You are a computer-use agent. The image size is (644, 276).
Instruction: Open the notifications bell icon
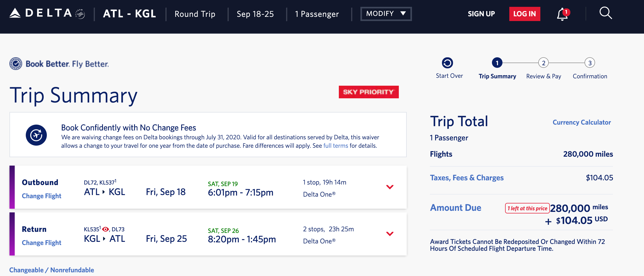pos(562,14)
